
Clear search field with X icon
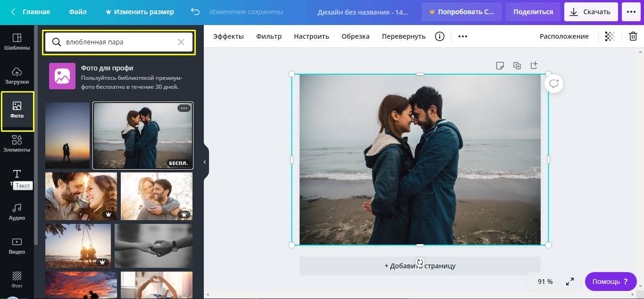[x=181, y=42]
